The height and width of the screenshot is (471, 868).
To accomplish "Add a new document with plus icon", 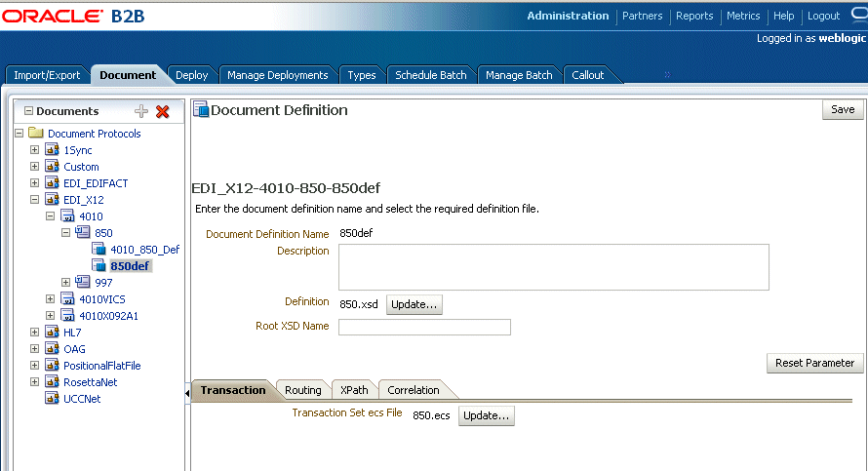I will tap(141, 111).
